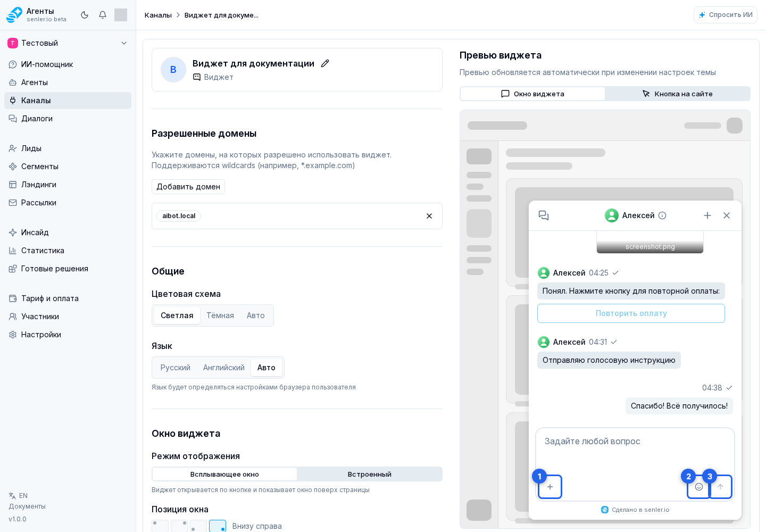Viewport: 766px width, 532px height.
Task: Choose the Русский language option
Action: click(176, 368)
